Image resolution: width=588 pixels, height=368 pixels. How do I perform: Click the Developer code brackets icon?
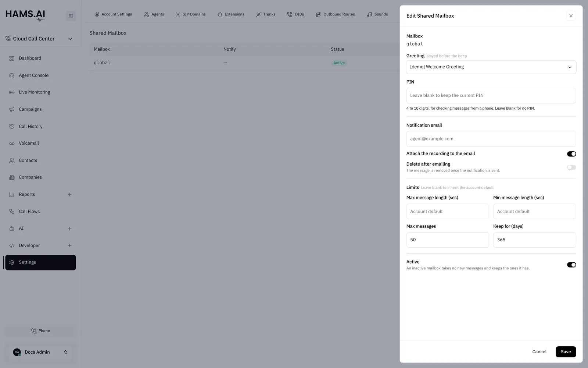coord(12,245)
